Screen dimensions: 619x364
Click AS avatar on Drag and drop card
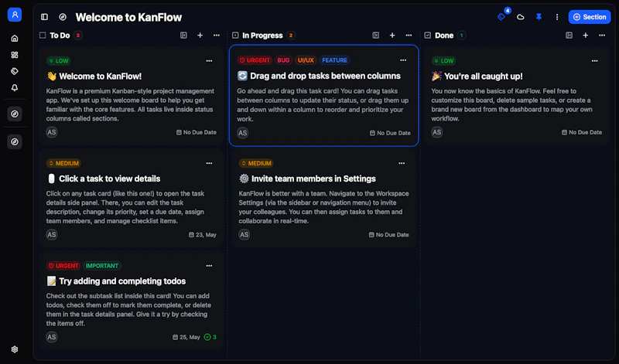click(x=243, y=133)
